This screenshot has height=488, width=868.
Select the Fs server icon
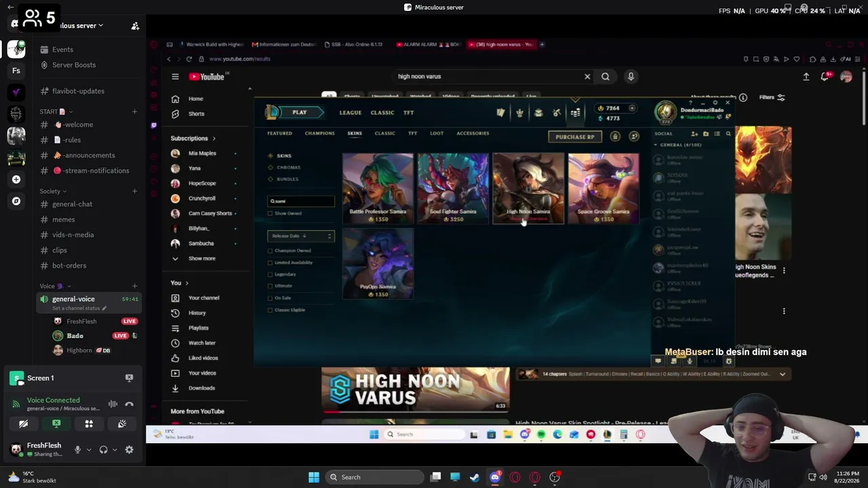click(16, 70)
